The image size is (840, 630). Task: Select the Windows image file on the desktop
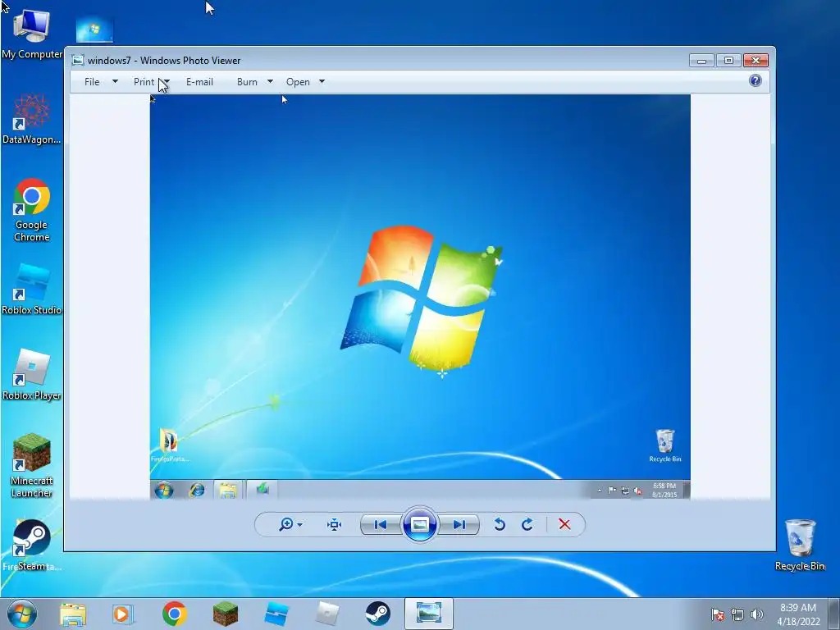(x=94, y=29)
